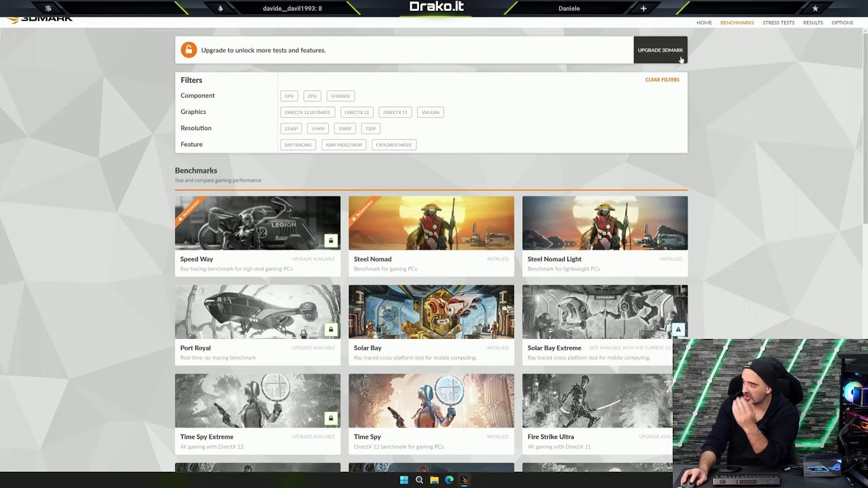Open Microsoft Edge from the taskbar
The height and width of the screenshot is (488, 868).
click(x=449, y=480)
